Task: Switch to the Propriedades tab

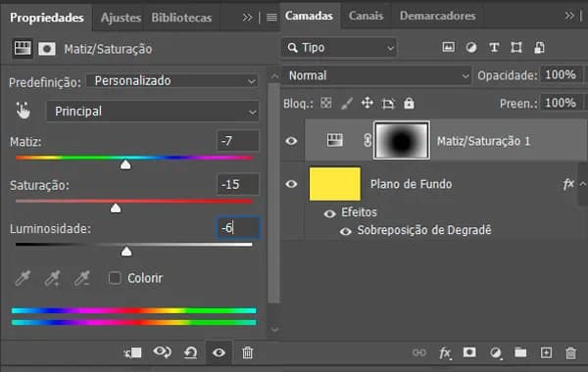Action: point(47,18)
